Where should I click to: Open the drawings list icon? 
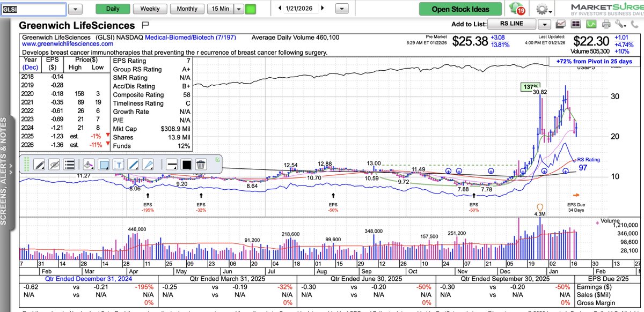[69, 164]
